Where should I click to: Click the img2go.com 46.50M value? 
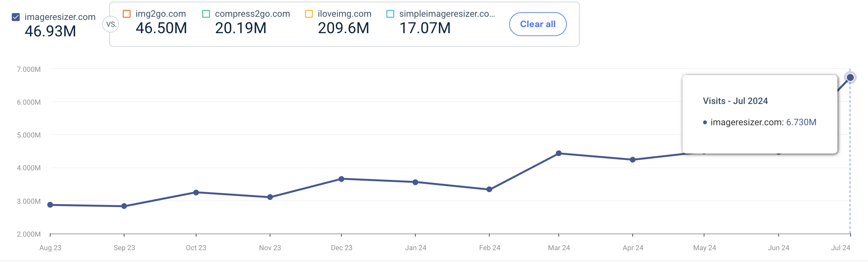(161, 28)
